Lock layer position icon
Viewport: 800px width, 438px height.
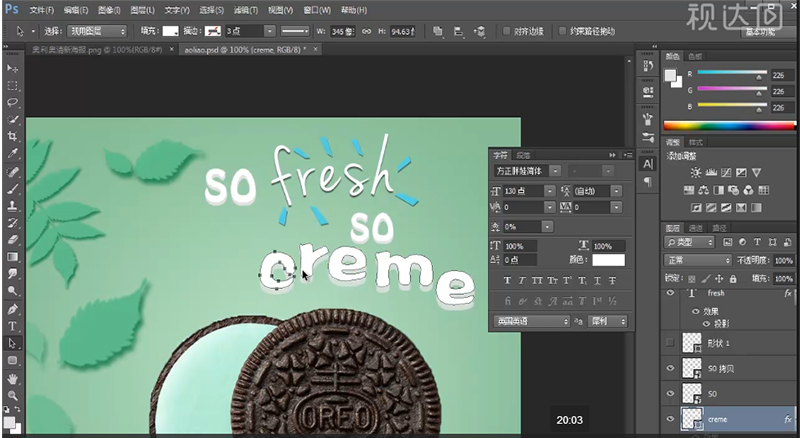(x=719, y=279)
